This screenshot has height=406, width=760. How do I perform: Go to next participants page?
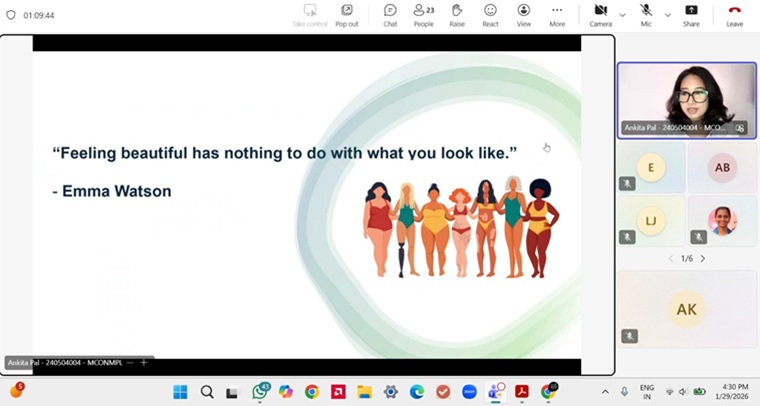point(703,258)
